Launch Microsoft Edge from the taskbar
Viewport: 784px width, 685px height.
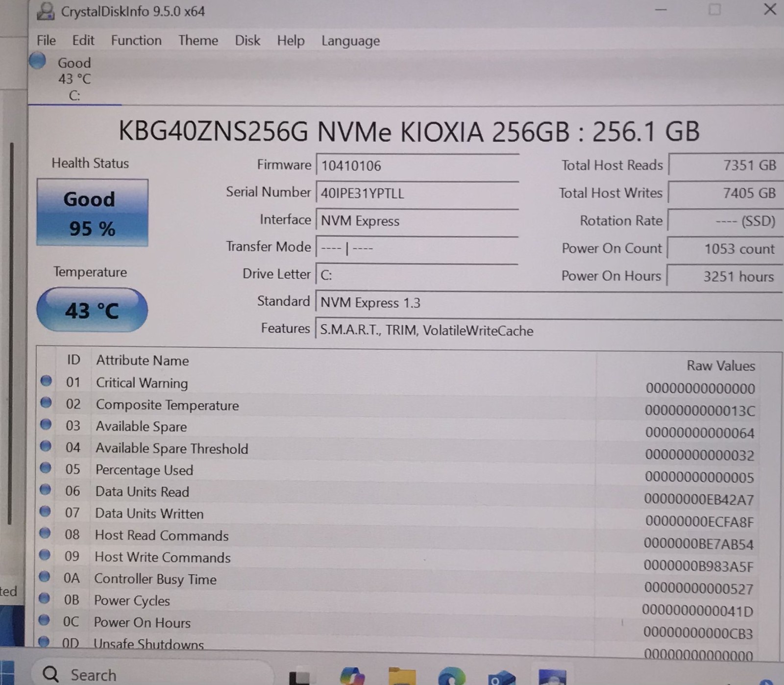(x=451, y=676)
